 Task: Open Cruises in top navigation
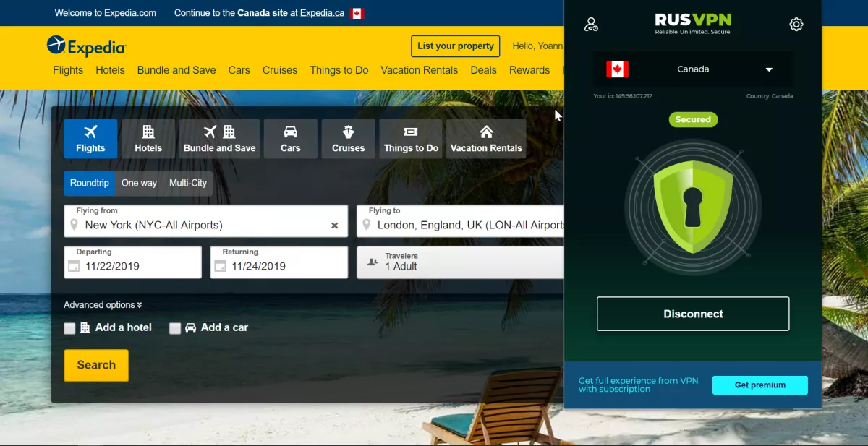(280, 70)
